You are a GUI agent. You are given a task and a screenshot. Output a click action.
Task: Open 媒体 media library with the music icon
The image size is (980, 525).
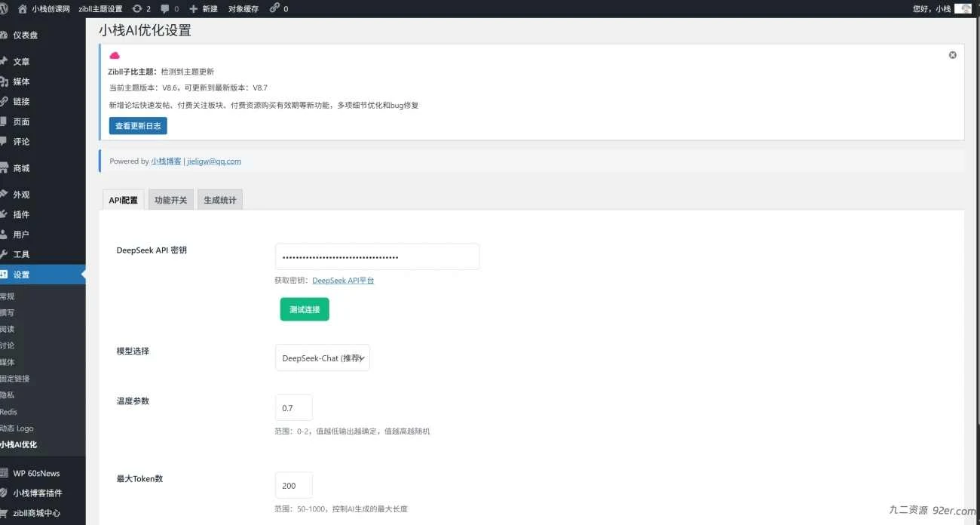42,81
